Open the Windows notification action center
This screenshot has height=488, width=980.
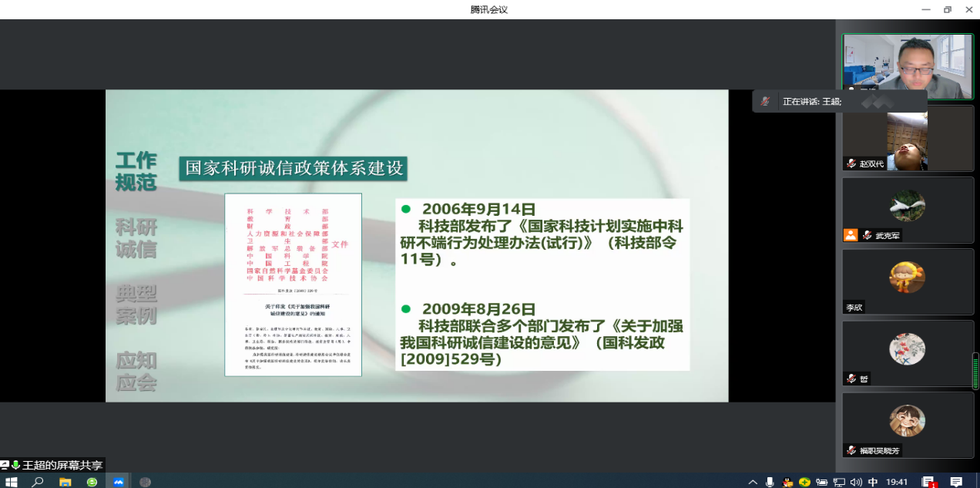click(956, 482)
